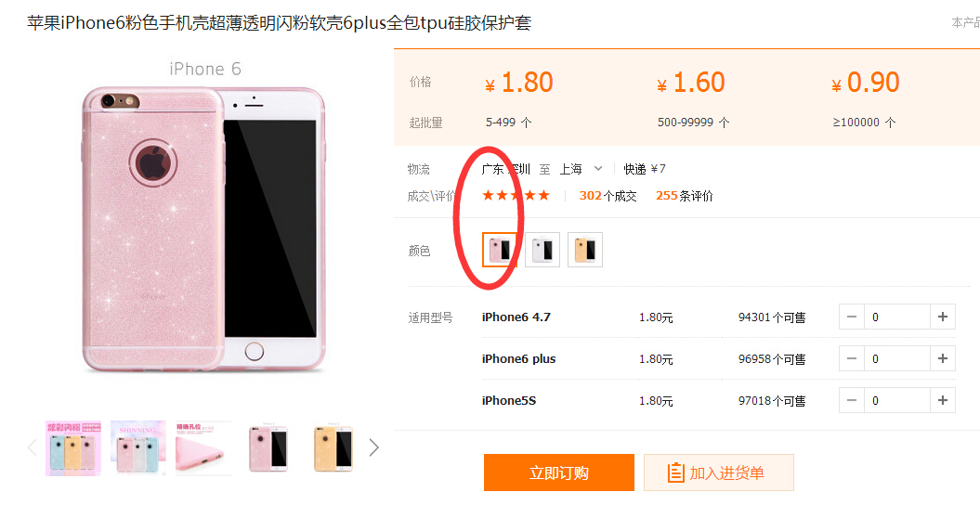
Task: Click the 立即订购 button
Action: click(559, 473)
